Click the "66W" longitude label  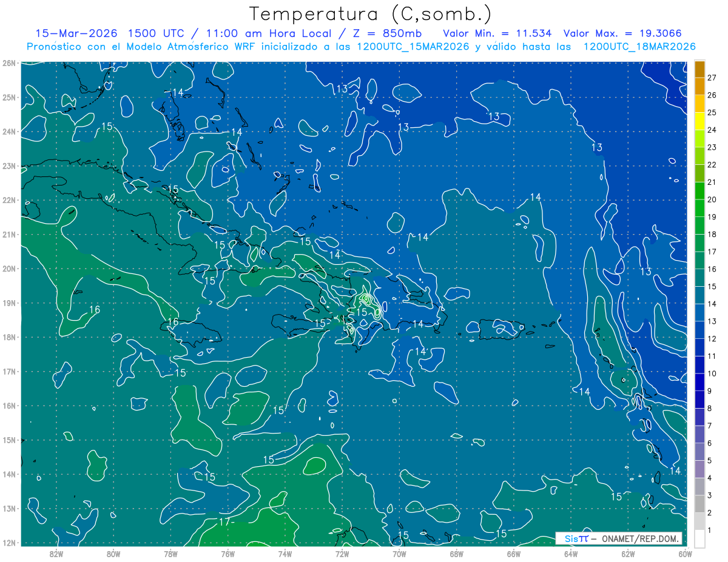click(x=513, y=554)
